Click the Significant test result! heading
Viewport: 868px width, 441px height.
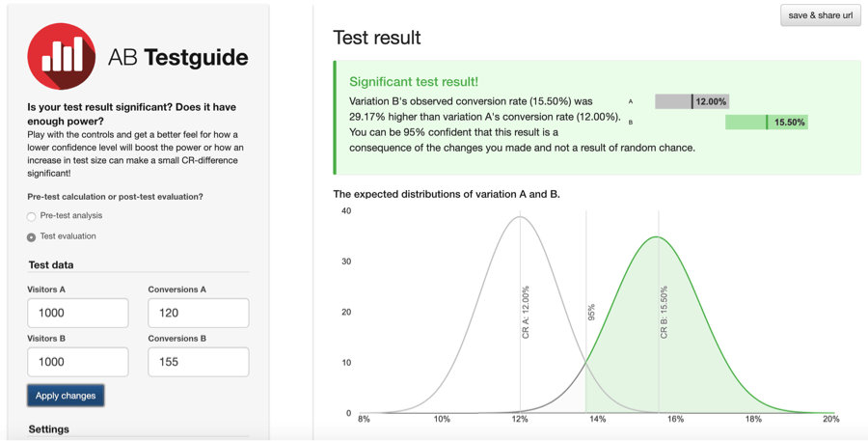(x=414, y=82)
